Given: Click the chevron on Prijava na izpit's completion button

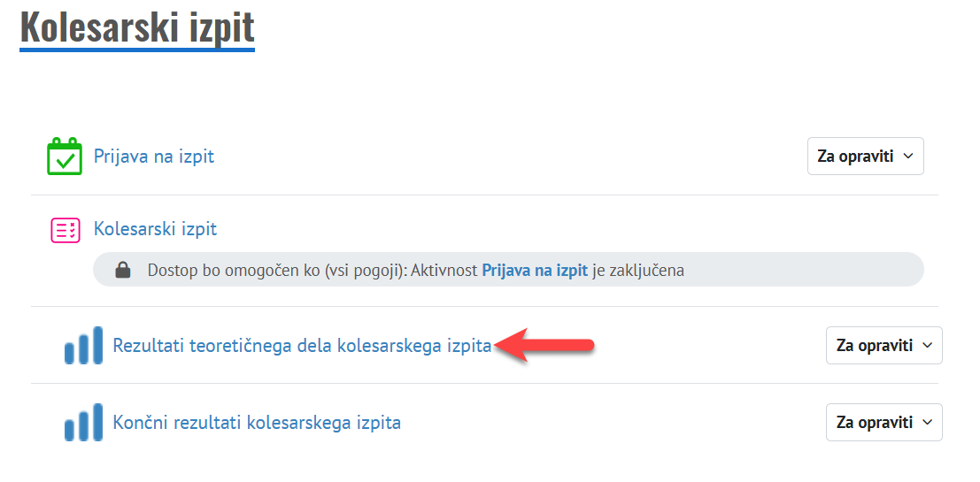Looking at the screenshot, I should tap(907, 157).
